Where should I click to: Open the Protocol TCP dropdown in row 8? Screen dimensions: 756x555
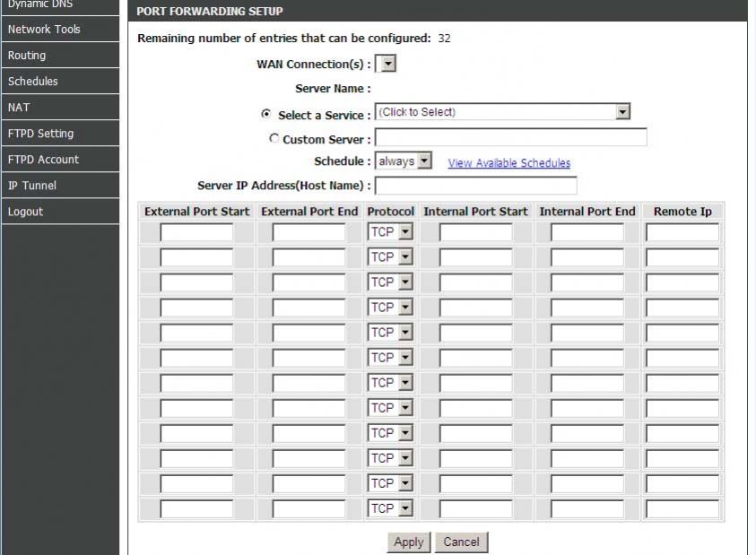click(x=390, y=408)
